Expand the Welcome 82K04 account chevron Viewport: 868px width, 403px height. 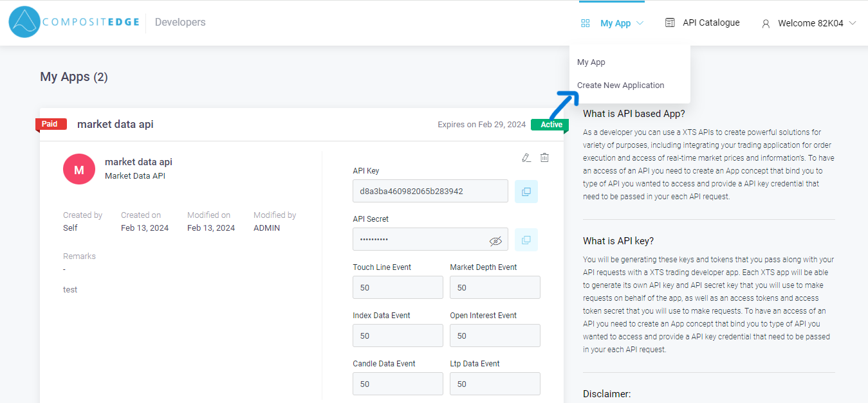click(x=853, y=23)
